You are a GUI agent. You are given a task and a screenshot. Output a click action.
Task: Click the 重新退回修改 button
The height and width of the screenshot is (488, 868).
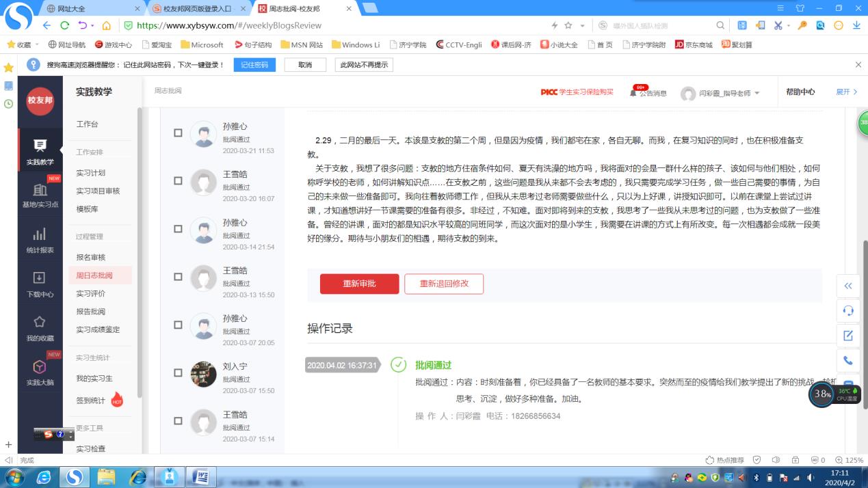tap(444, 284)
